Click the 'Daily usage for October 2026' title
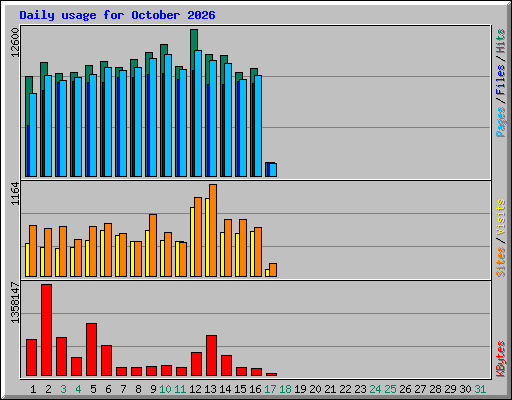Image resolution: width=512 pixels, height=400 pixels. (x=117, y=15)
